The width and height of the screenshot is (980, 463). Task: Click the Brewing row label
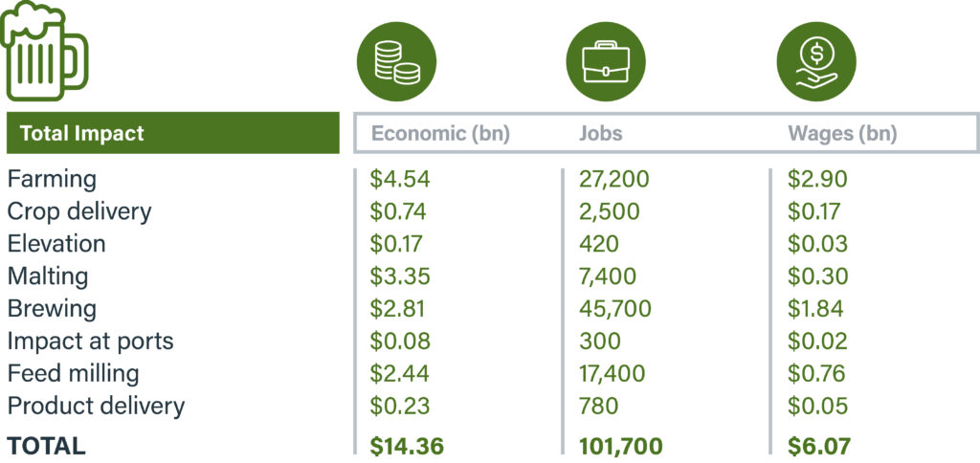coord(52,309)
